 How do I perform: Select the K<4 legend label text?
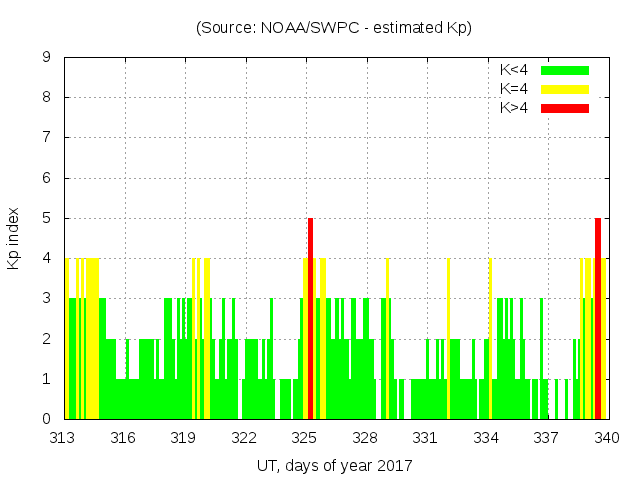click(x=514, y=70)
